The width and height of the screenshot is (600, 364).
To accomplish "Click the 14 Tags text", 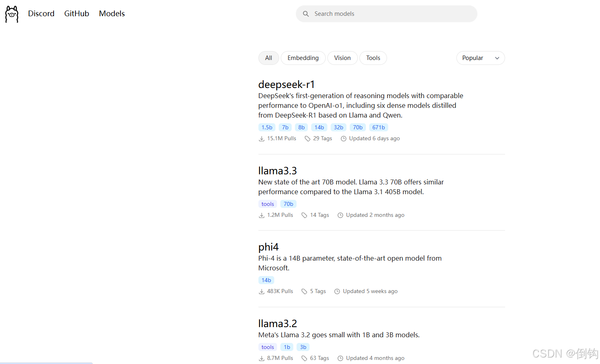I will [319, 215].
